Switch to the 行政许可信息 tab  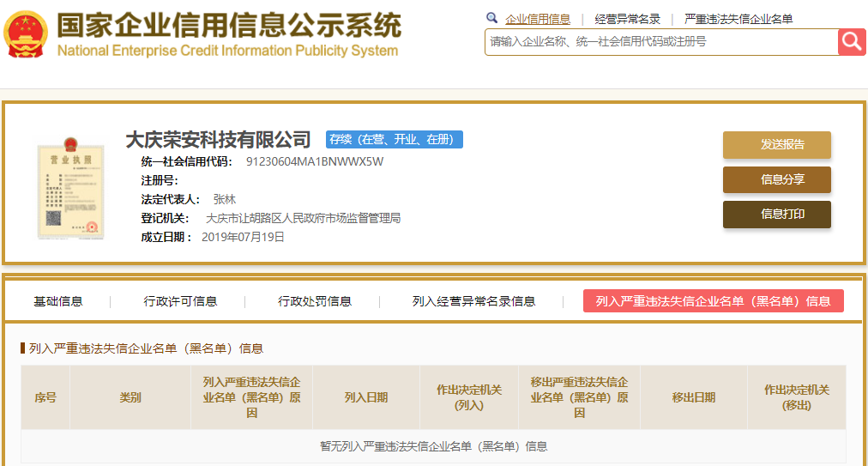click(x=180, y=301)
